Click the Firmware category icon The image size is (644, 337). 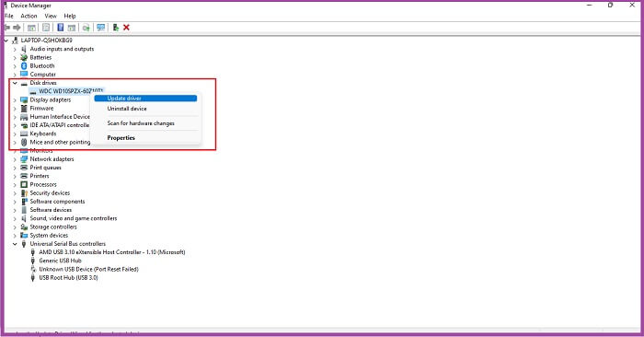(24, 109)
